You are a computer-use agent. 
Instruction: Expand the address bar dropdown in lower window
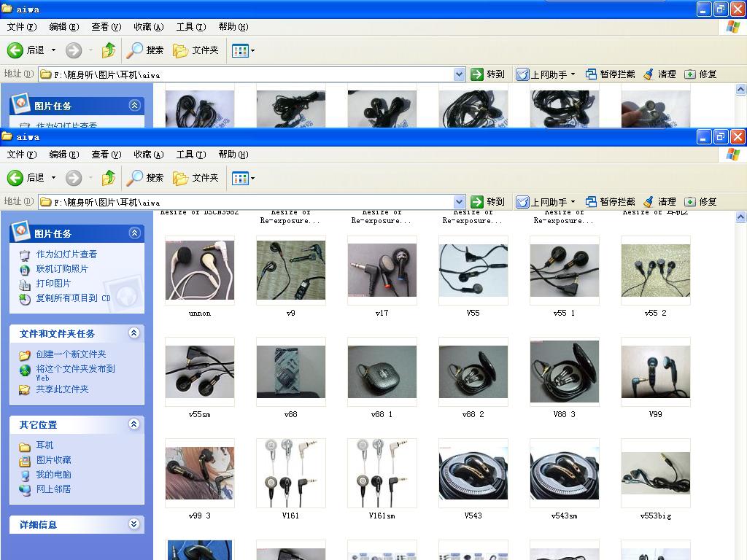[459, 202]
